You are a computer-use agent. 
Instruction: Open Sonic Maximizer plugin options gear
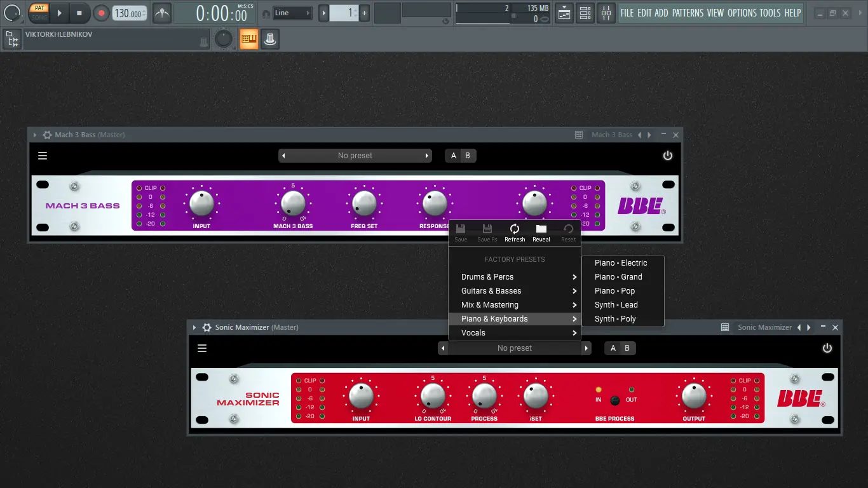[x=207, y=327]
